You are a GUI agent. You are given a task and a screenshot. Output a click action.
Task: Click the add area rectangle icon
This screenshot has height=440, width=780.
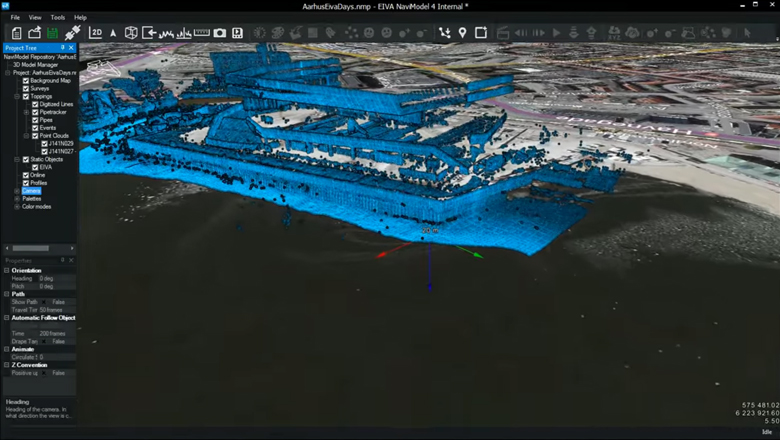pos(481,33)
